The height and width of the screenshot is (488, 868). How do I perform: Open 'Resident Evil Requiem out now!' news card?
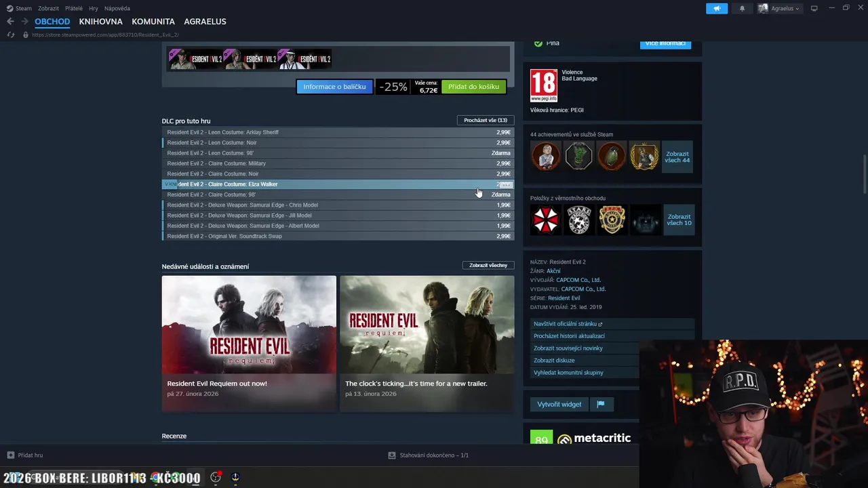tap(249, 343)
